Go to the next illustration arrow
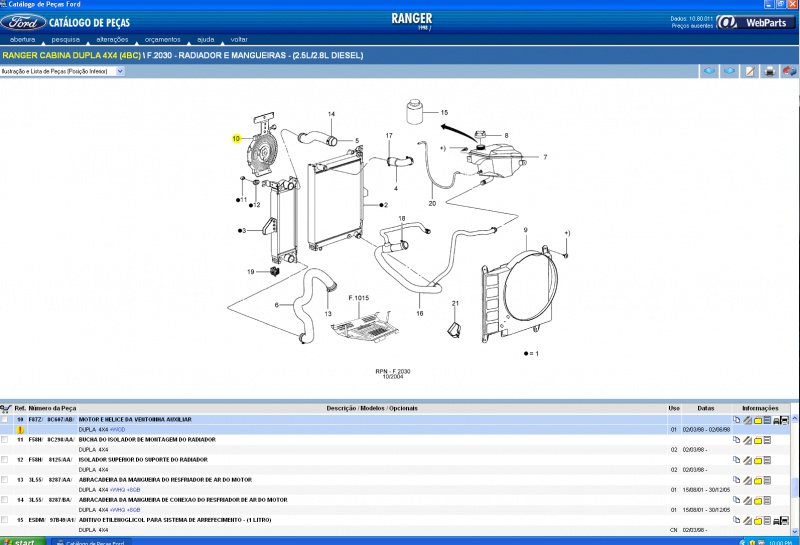Image resolution: width=800 pixels, height=545 pixels. (730, 71)
